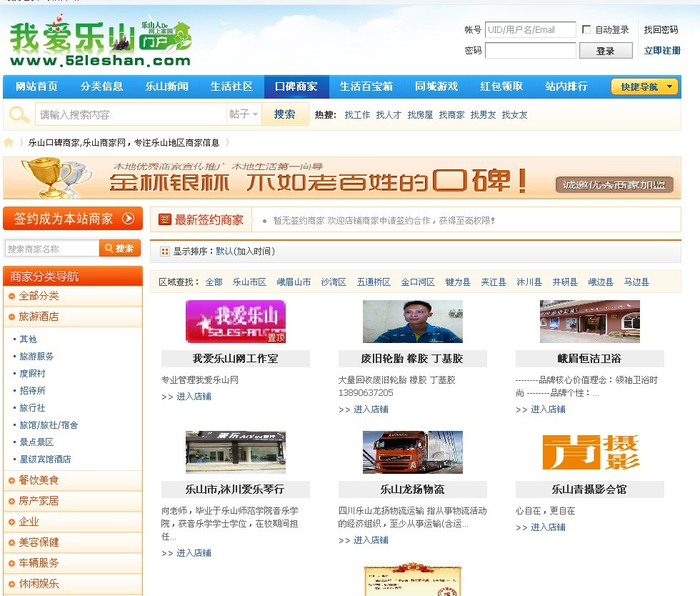Screen dimensions: 700x596
Task: Click the 诚邀优秀商家加盟 banner button
Action: (614, 184)
